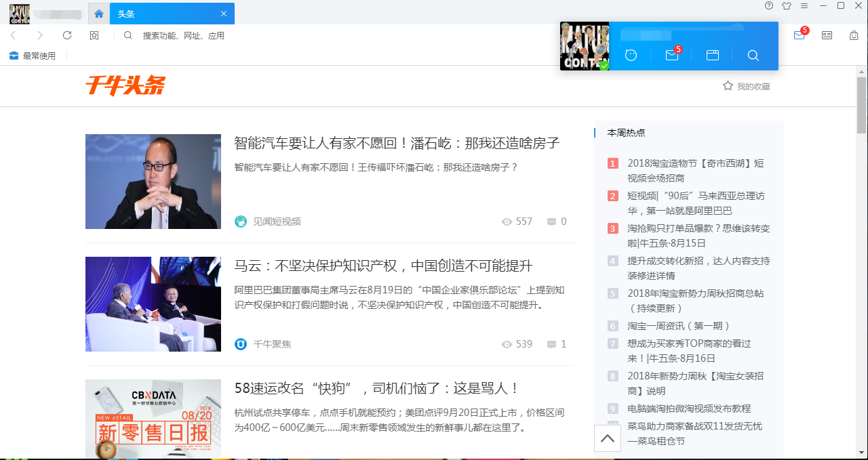The image size is (868, 460).
Task: Open hot item 电脑端淘拍微淘视频发布教程
Action: tap(689, 409)
